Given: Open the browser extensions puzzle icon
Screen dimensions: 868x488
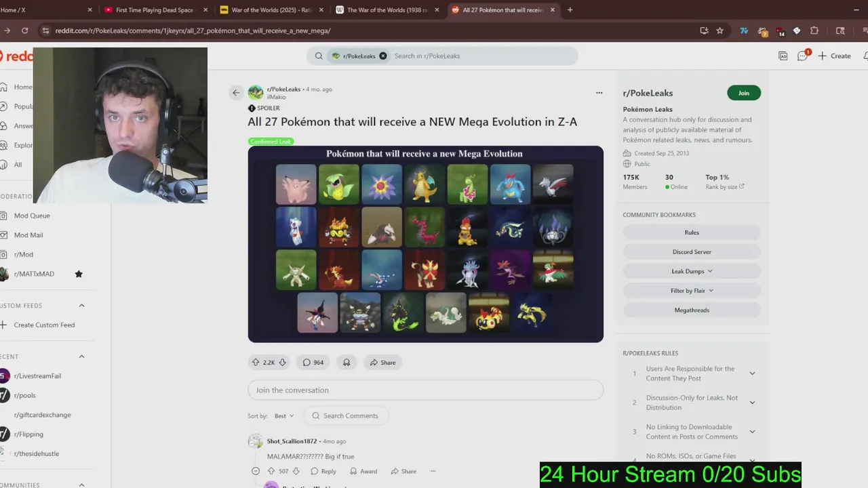Looking at the screenshot, I should 814,30.
